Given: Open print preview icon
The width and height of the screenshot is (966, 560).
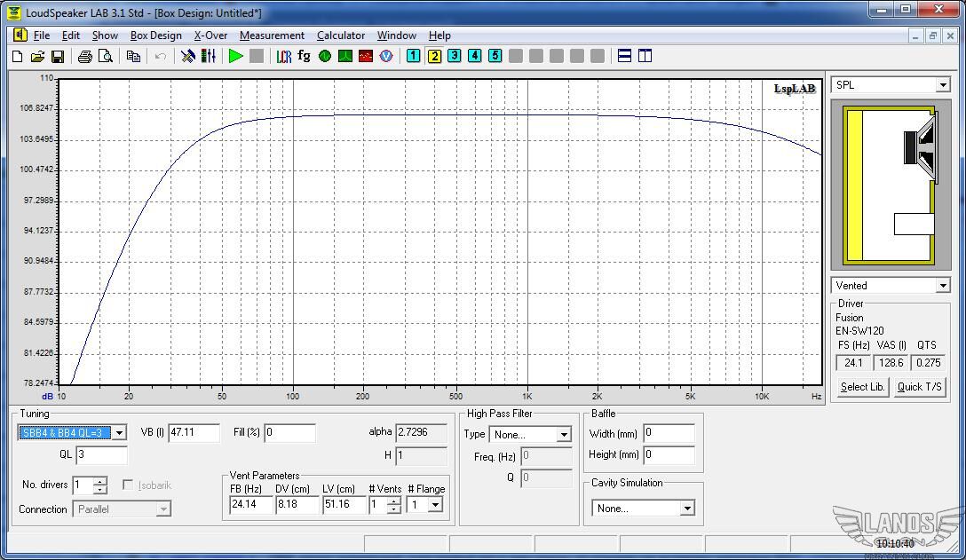Looking at the screenshot, I should [106, 57].
